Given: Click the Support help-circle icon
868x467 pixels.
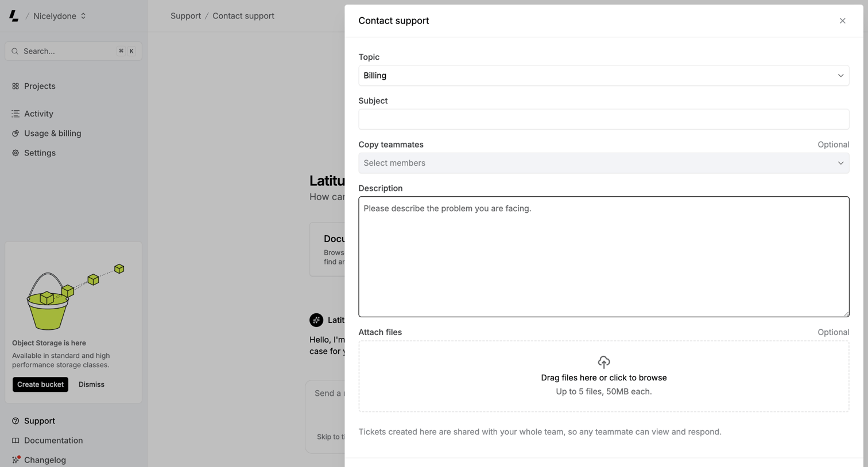Looking at the screenshot, I should (x=15, y=421).
